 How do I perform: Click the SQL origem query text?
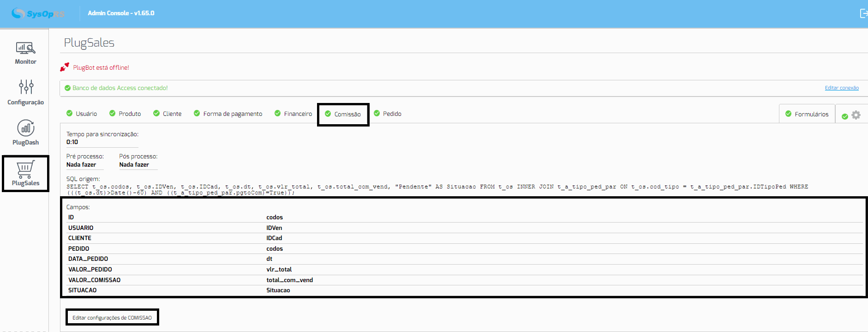437,190
